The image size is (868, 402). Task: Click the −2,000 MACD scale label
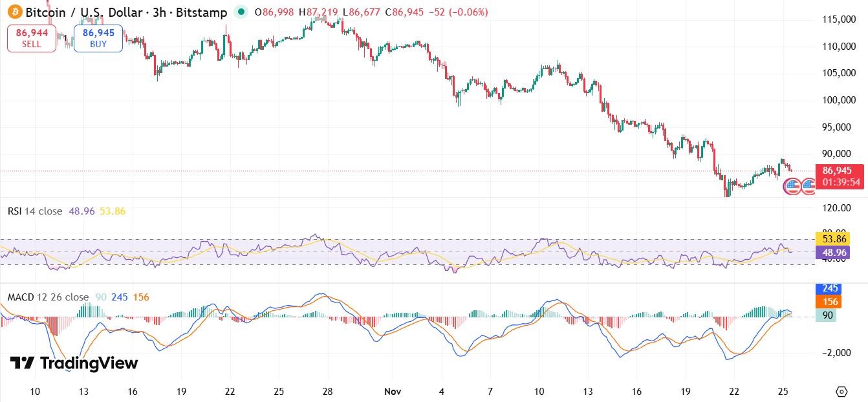pos(837,353)
